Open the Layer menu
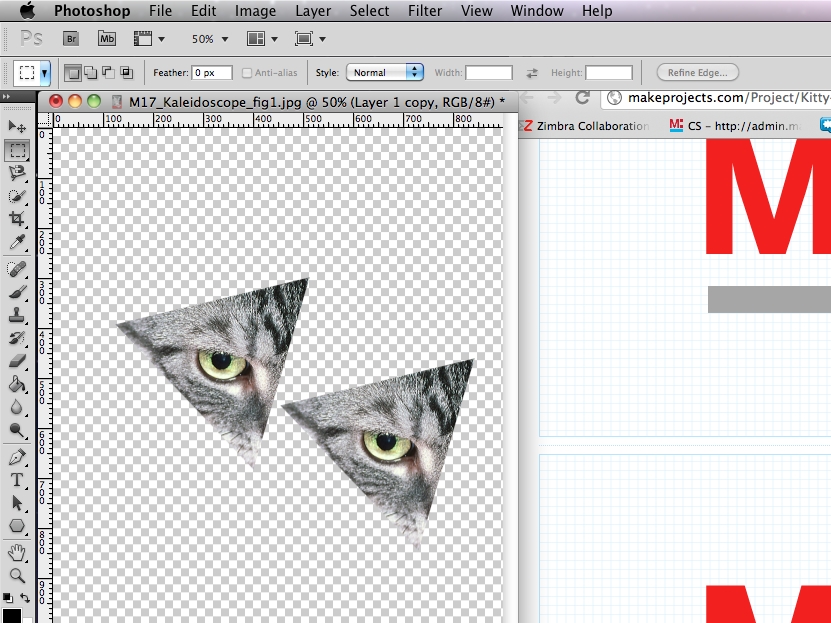 [x=313, y=11]
